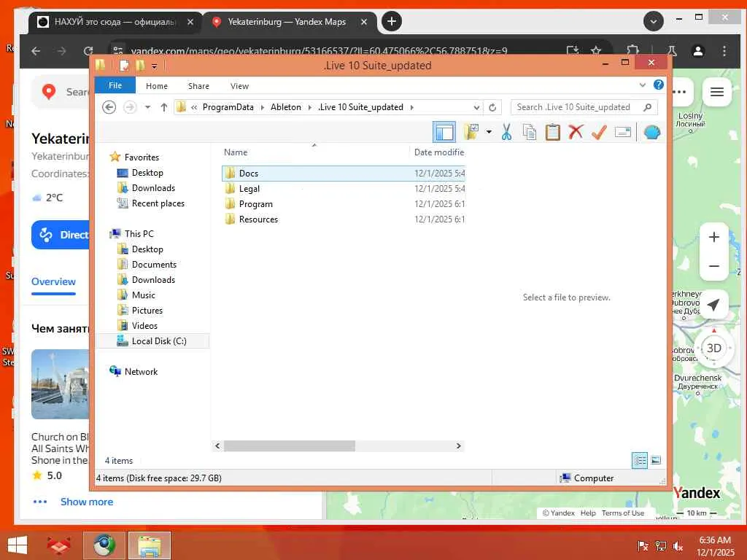Click the muted volume tray icon

coord(678,546)
